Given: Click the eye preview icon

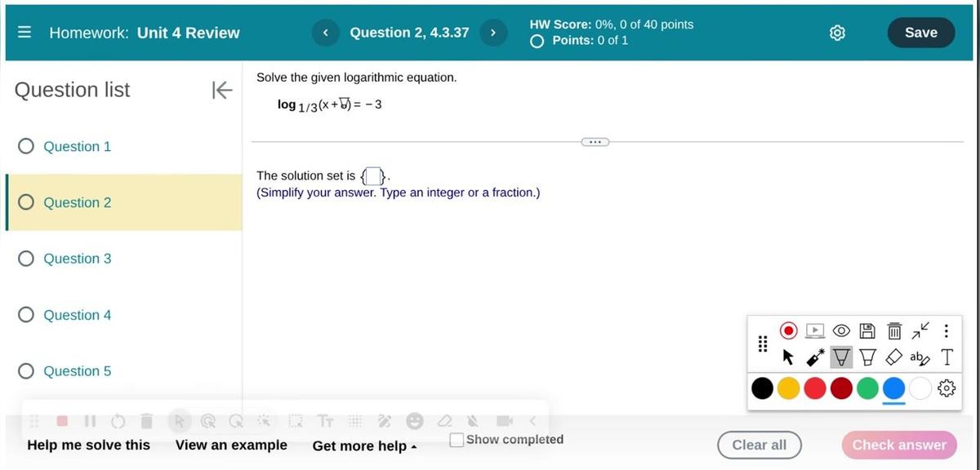Looking at the screenshot, I should click(841, 330).
